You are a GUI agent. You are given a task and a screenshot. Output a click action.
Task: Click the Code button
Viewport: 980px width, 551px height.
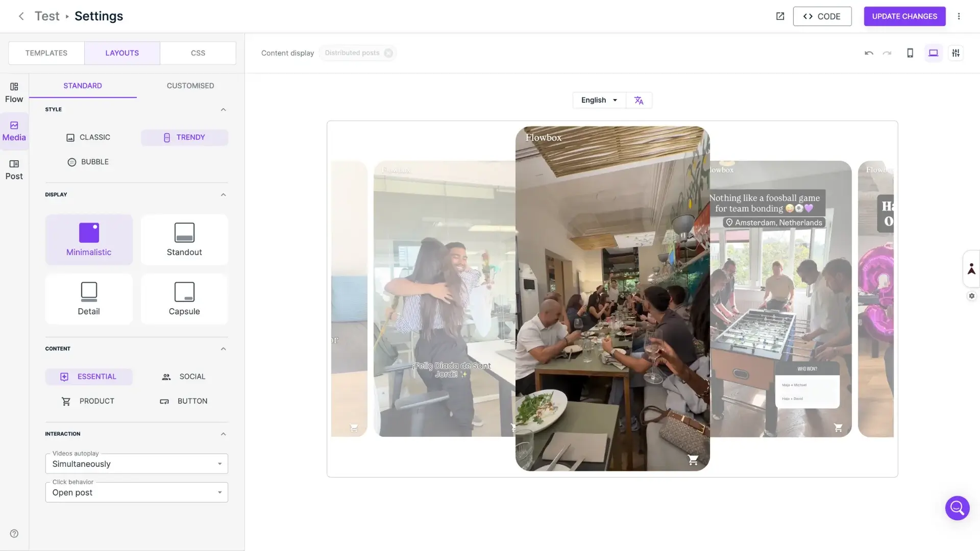click(822, 16)
